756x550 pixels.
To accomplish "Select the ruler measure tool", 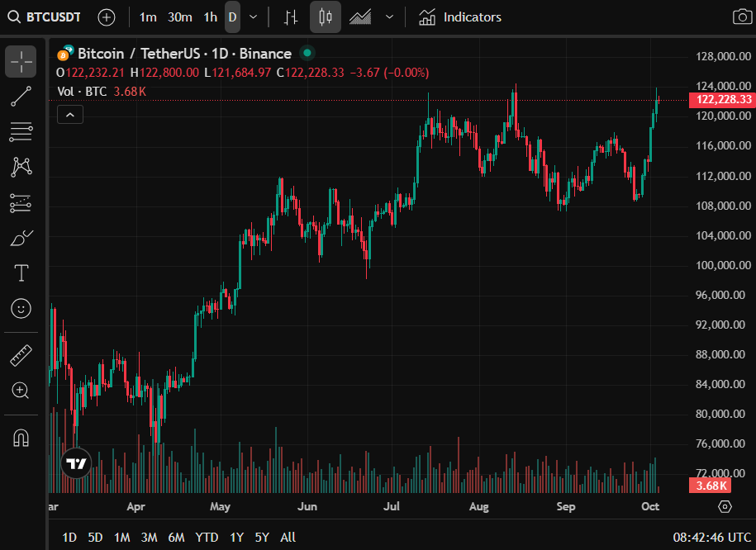I will tap(21, 356).
